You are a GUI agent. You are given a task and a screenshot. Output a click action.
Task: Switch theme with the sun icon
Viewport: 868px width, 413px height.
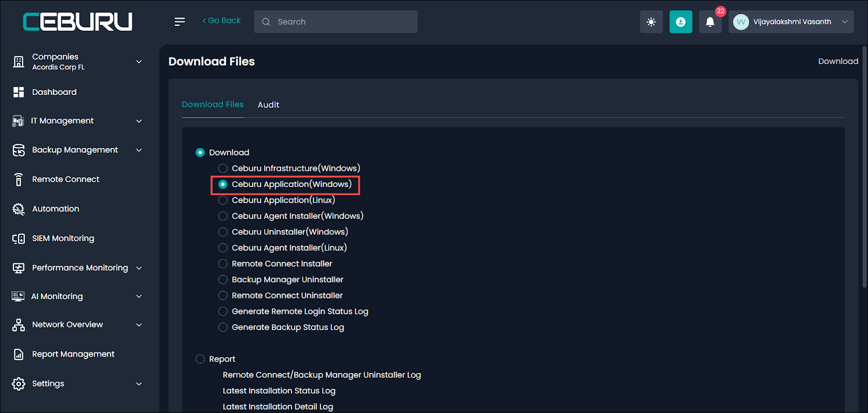651,22
